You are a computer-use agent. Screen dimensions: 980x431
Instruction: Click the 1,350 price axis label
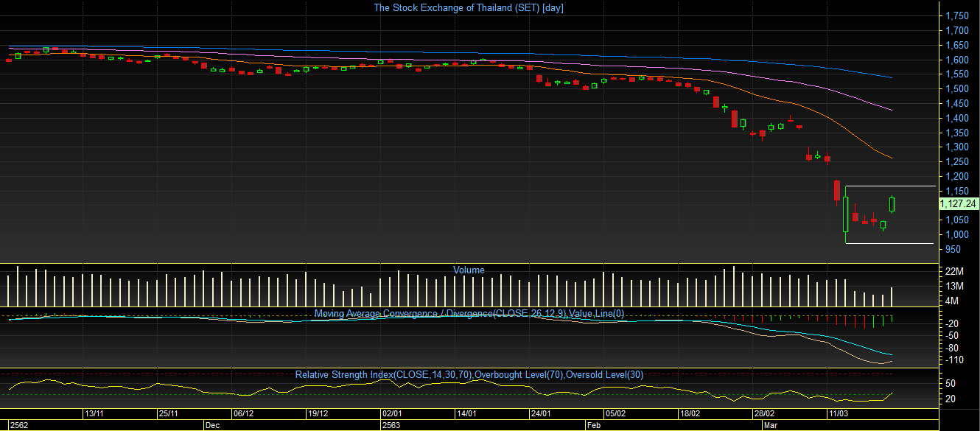pyautogui.click(x=956, y=133)
